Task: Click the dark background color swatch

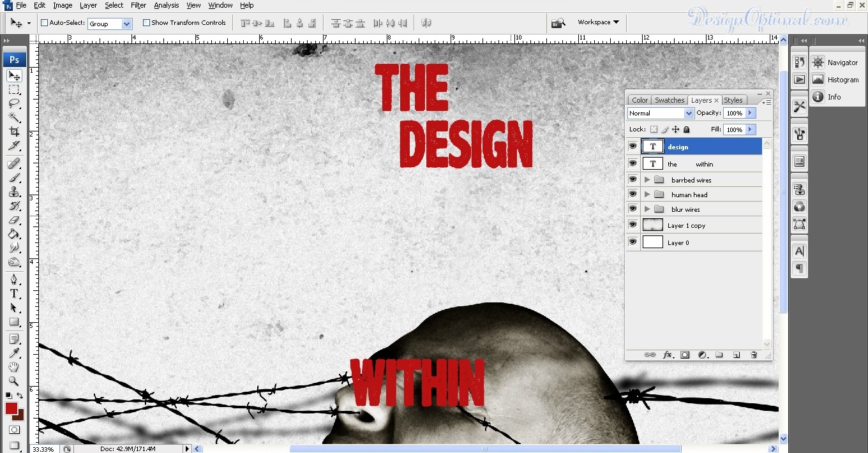Action: pos(20,415)
